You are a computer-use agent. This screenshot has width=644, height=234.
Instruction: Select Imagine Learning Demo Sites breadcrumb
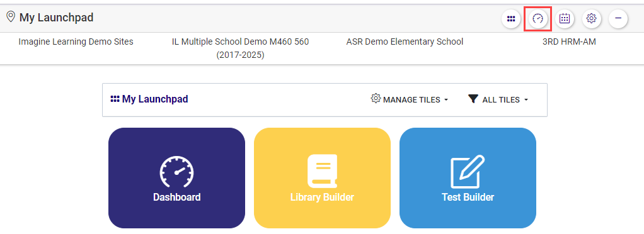(76, 42)
